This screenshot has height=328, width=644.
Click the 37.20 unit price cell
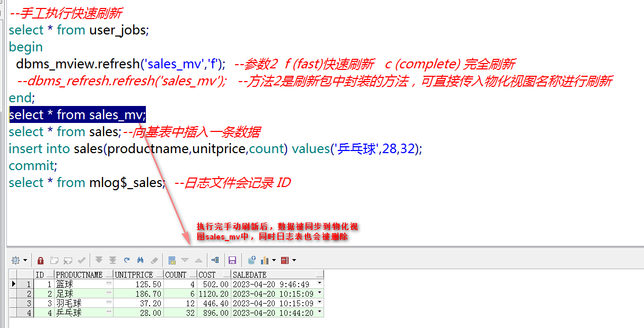138,304
